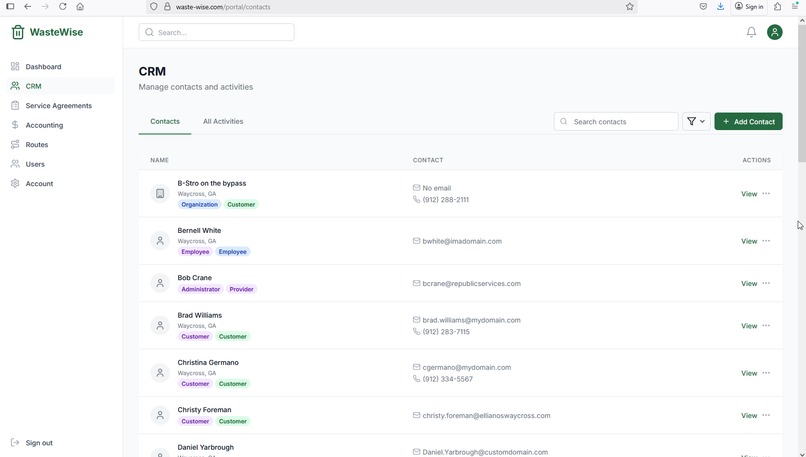Screen dimensions: 806x457
Task: Click the browser back arrow
Action: (27, 7)
